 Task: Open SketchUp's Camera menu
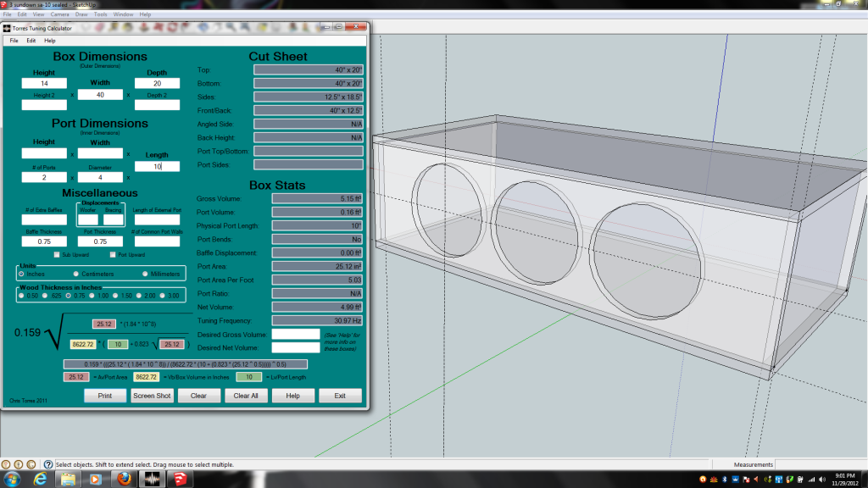pyautogui.click(x=60, y=14)
